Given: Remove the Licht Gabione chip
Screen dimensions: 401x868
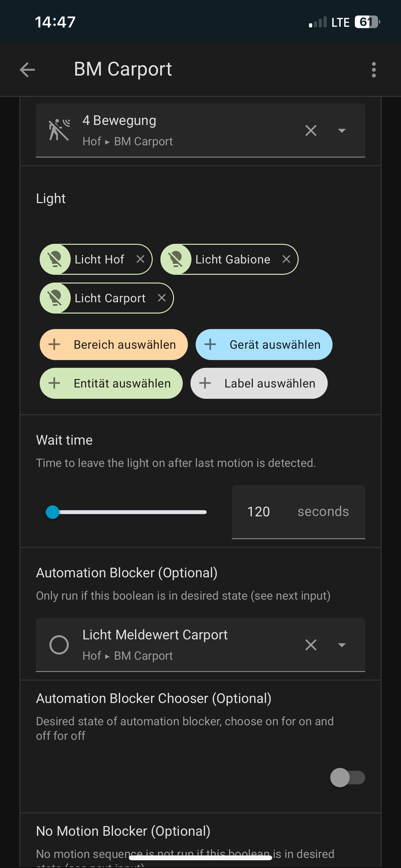Looking at the screenshot, I should pos(286,259).
